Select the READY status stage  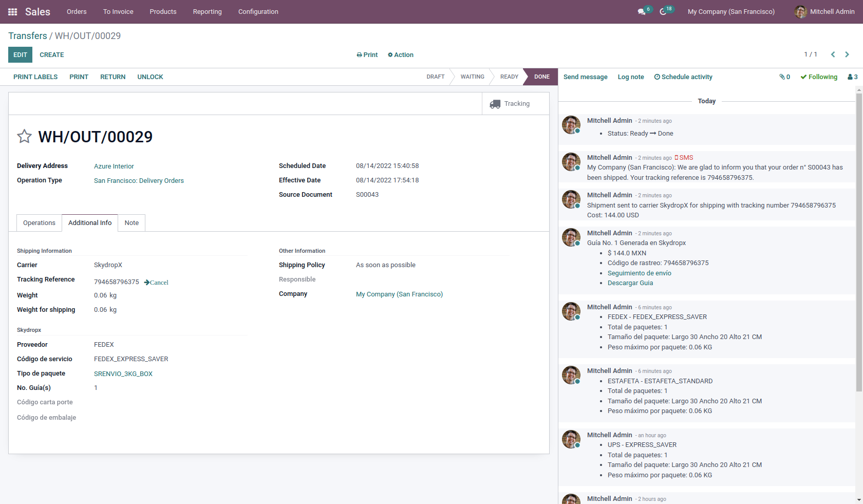[x=509, y=77]
